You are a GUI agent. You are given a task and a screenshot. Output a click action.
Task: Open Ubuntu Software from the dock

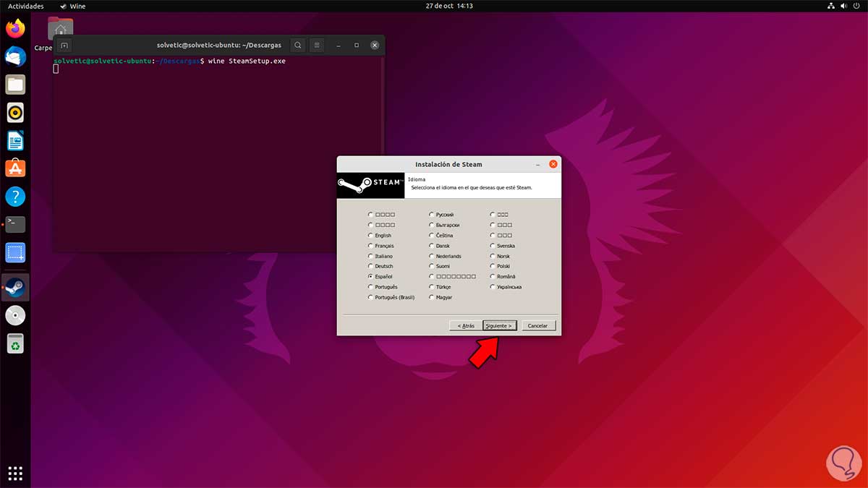14,168
